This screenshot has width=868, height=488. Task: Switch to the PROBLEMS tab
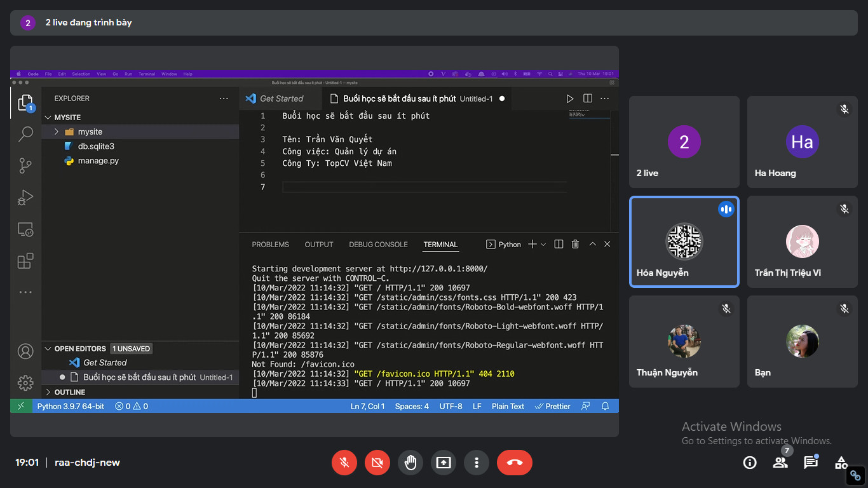(x=270, y=245)
